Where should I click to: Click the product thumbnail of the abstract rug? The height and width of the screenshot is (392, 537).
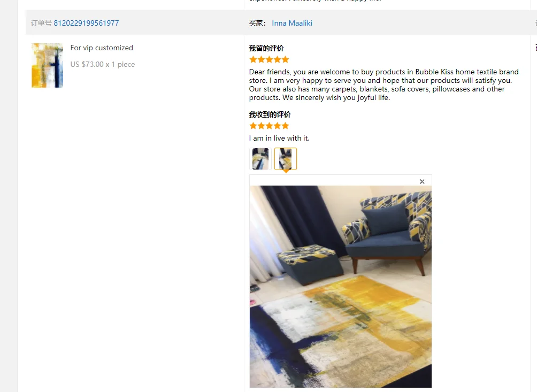47,65
